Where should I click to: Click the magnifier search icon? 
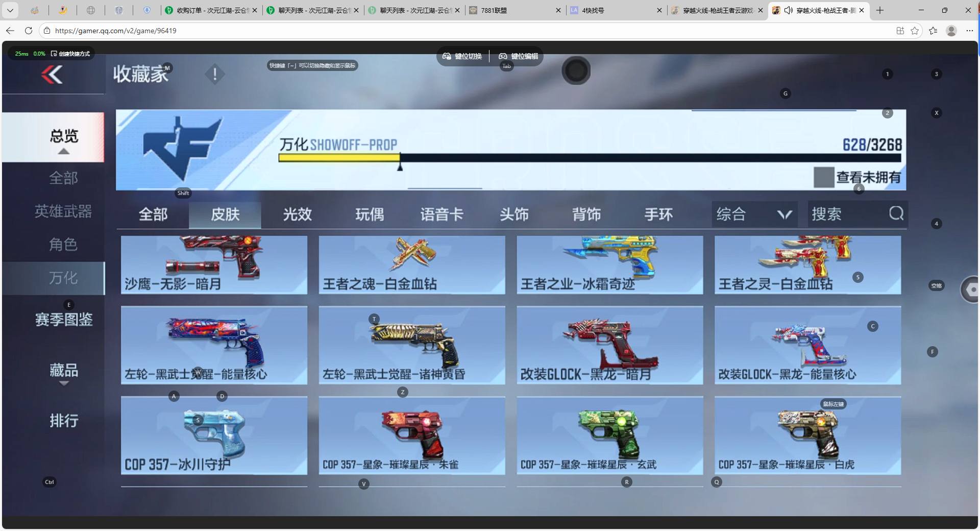896,213
